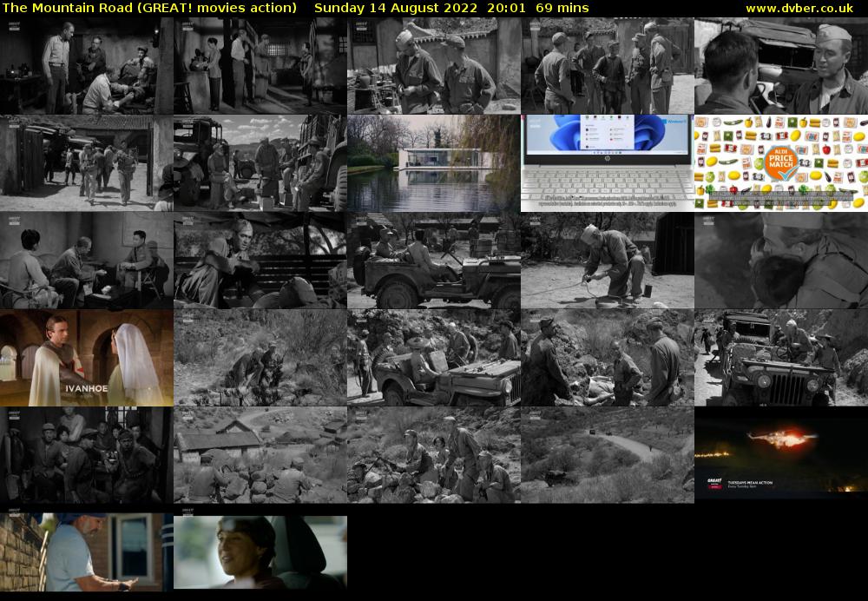This screenshot has height=601, width=868.
Task: Click the date text 'Sunday 14 August 2022'
Action: click(x=395, y=8)
